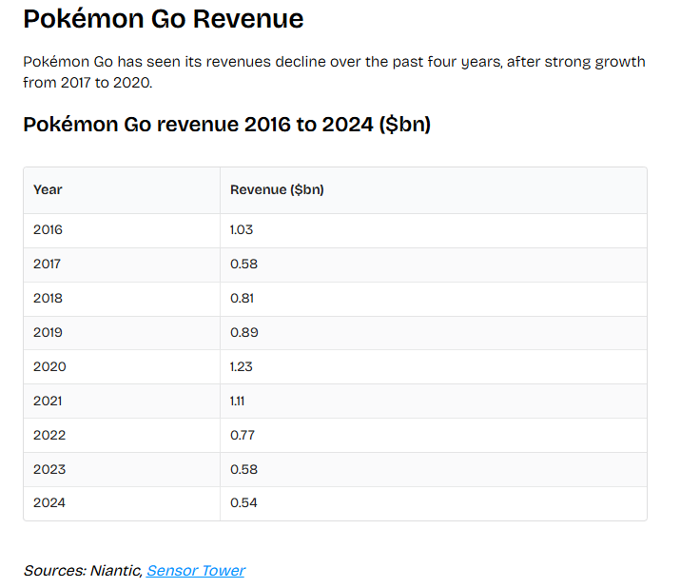Select the 2017 row year cell
This screenshot has width=700, height=588.
[48, 264]
